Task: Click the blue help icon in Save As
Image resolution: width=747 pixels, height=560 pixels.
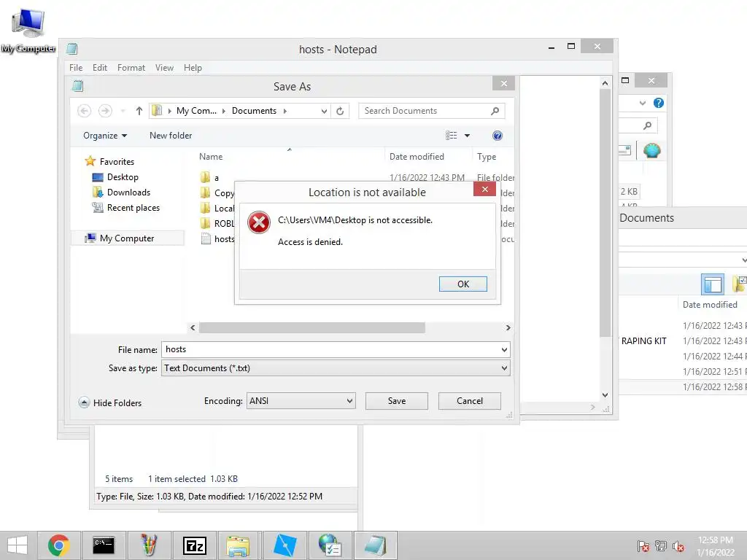Action: coord(497,136)
